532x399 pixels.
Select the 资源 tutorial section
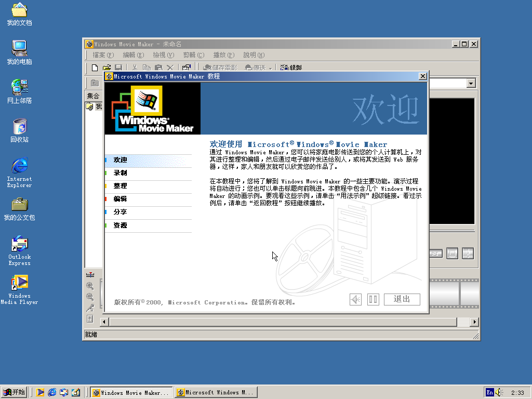click(x=148, y=225)
